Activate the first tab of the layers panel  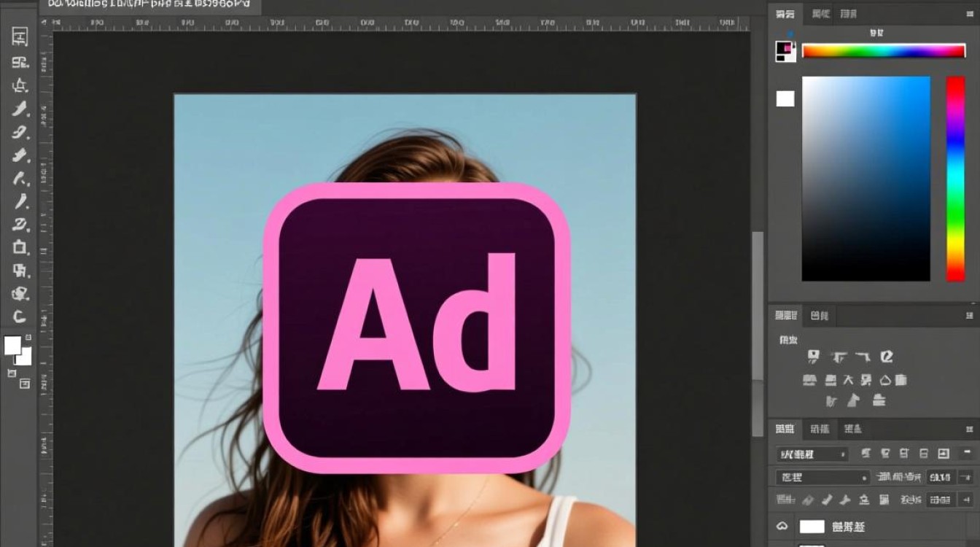click(x=785, y=429)
